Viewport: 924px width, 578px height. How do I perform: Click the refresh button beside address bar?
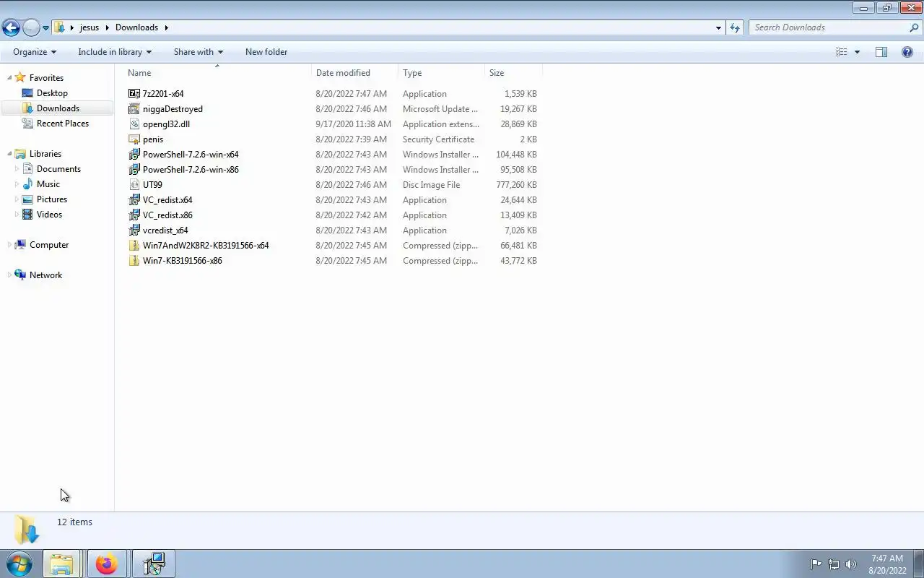tap(735, 27)
